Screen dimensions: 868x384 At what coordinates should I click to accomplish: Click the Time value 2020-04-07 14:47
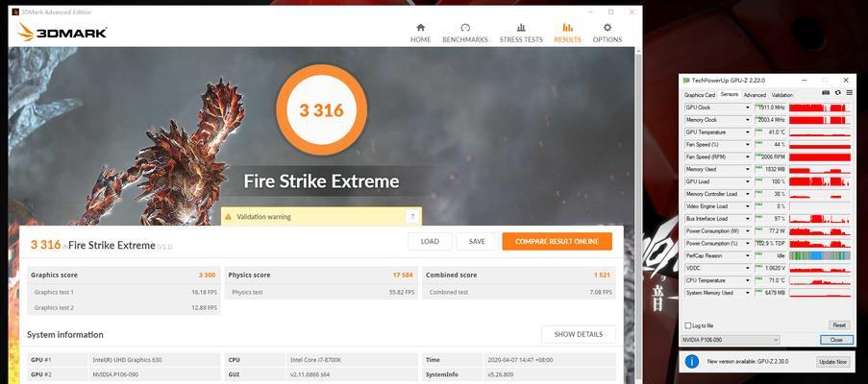(520, 360)
